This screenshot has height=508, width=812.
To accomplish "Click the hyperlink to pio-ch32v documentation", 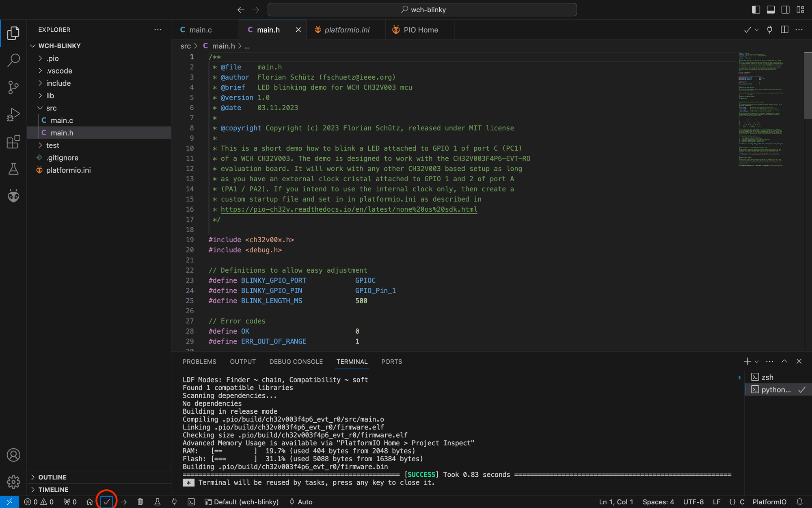I will pyautogui.click(x=349, y=209).
